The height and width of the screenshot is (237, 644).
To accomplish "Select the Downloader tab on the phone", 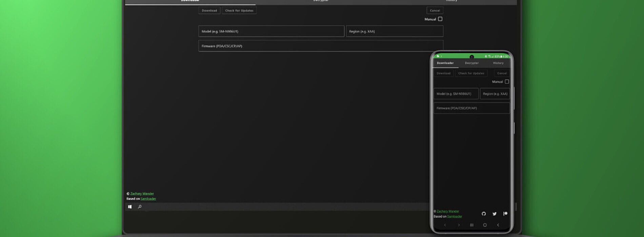I will 445,63.
